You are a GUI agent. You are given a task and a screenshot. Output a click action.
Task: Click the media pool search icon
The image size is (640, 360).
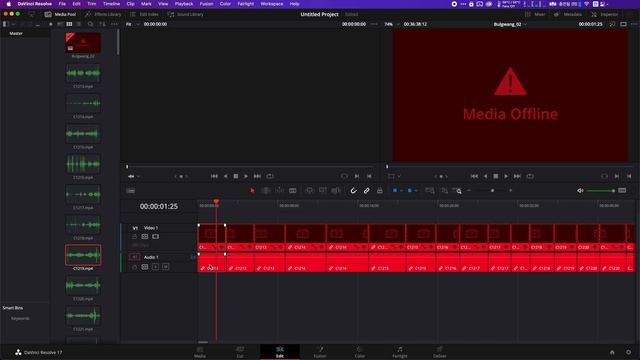(90, 24)
